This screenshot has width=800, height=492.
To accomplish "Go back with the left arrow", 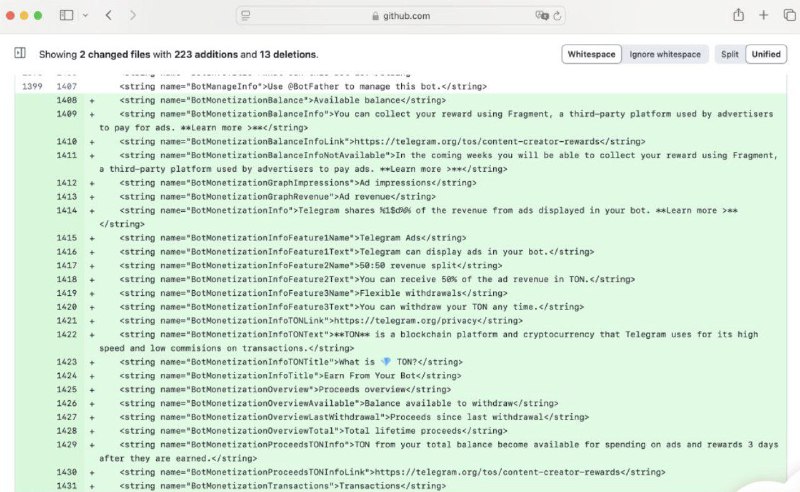I will (109, 15).
